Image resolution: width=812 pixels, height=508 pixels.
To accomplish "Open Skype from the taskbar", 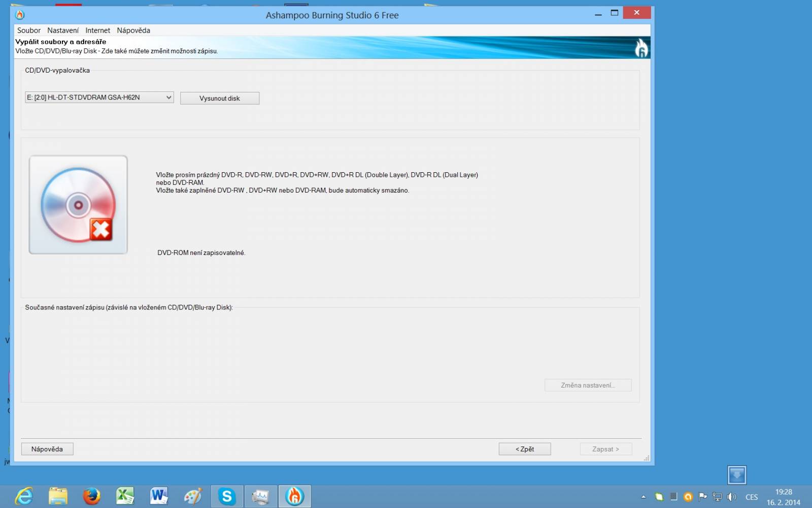I will pyautogui.click(x=227, y=496).
